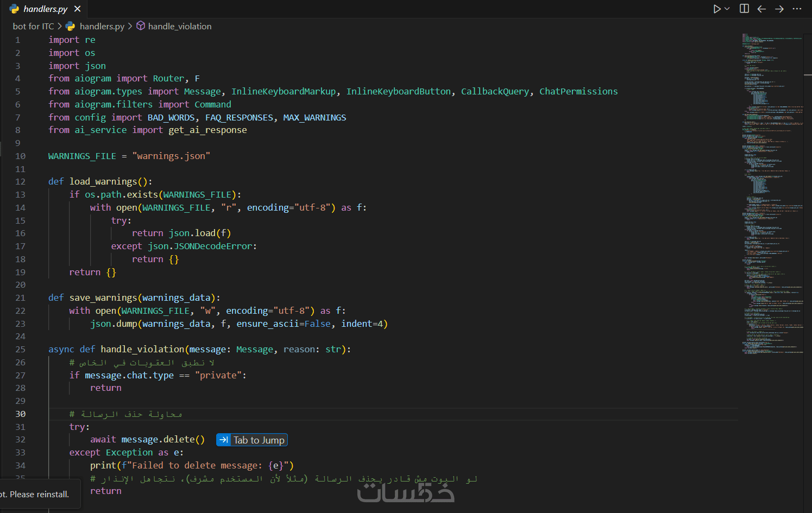
Task: Click 'handle_violation' in the async def line
Action: (x=142, y=349)
